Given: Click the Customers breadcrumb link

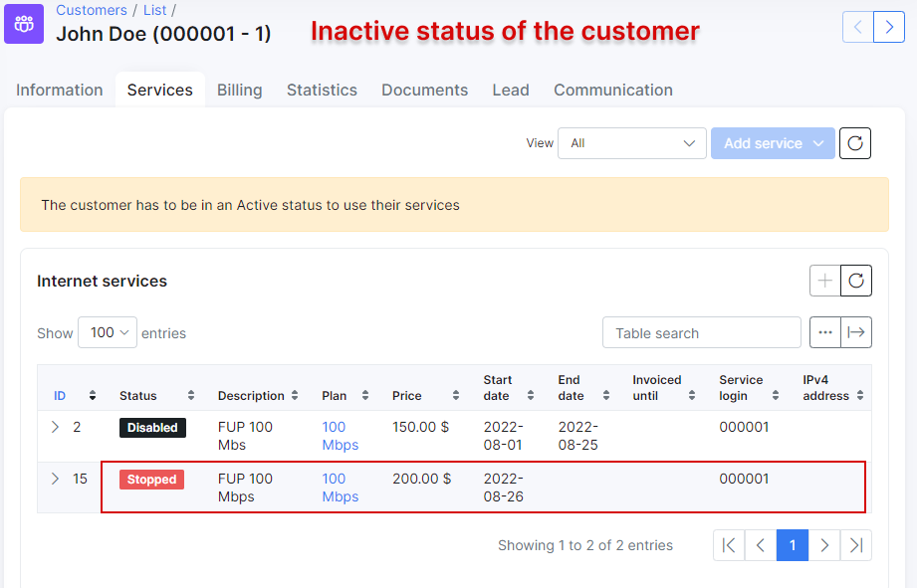Looking at the screenshot, I should [x=92, y=10].
